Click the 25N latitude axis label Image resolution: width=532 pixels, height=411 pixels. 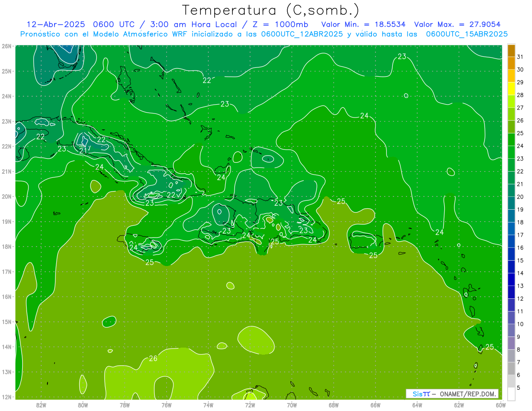point(6,71)
